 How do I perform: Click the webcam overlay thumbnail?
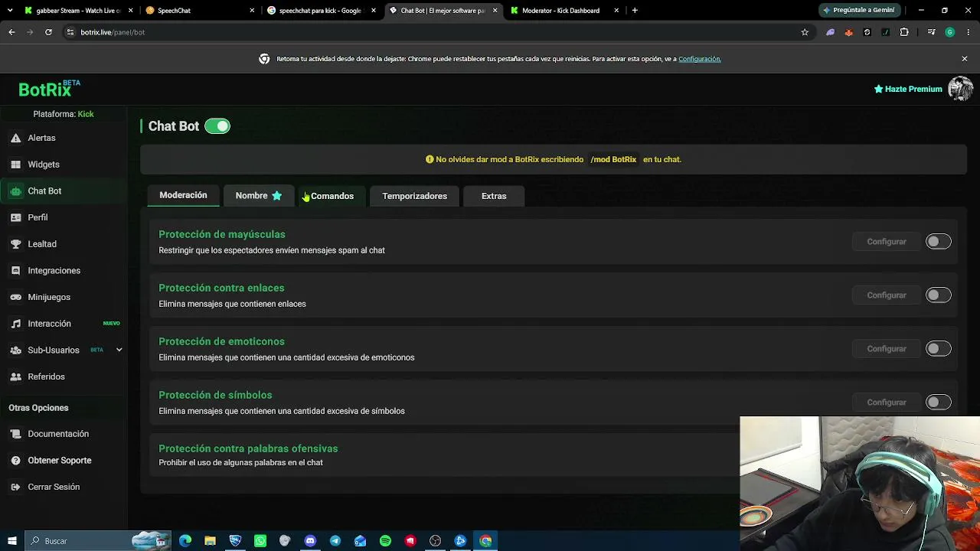860,484
